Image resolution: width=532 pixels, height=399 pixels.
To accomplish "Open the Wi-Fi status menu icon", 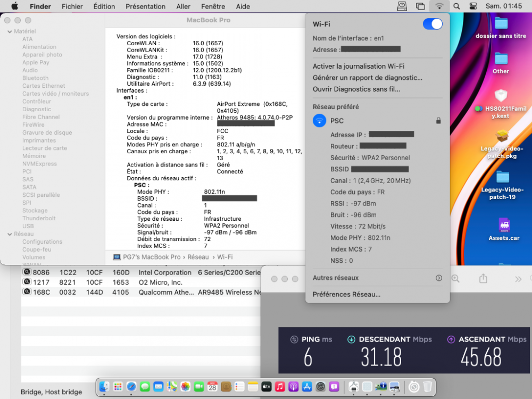I will [x=439, y=6].
